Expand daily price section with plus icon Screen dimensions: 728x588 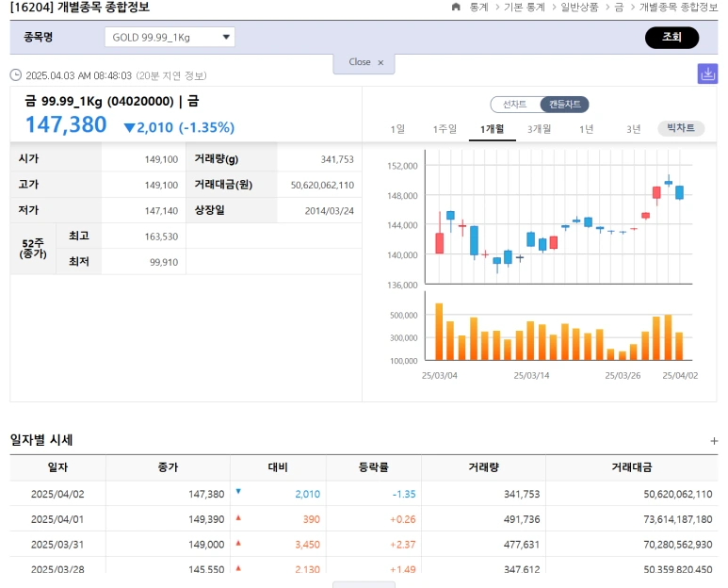point(714,441)
